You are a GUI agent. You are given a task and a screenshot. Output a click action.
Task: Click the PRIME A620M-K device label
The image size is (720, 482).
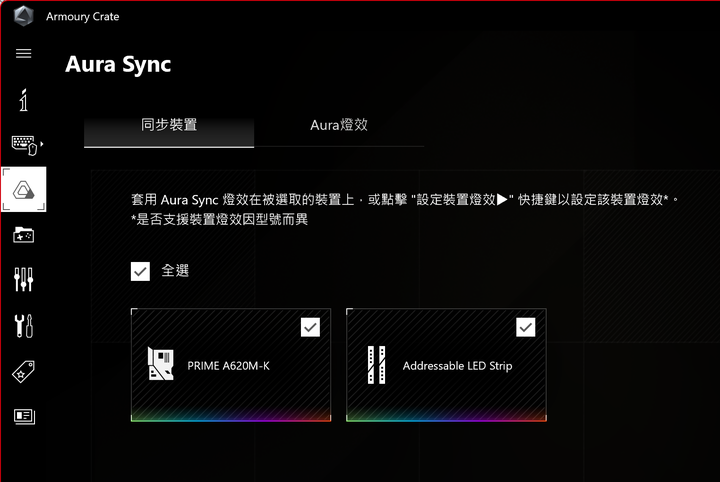point(229,366)
